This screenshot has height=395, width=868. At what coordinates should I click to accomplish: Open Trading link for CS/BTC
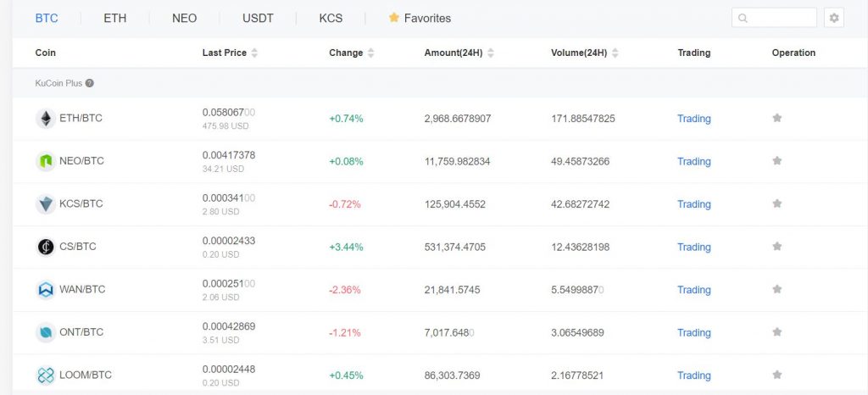pyautogui.click(x=694, y=247)
